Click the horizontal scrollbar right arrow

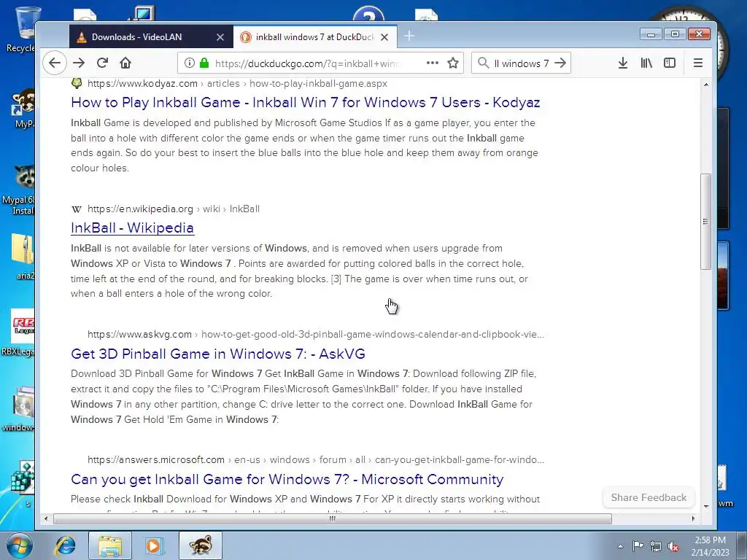693,518
